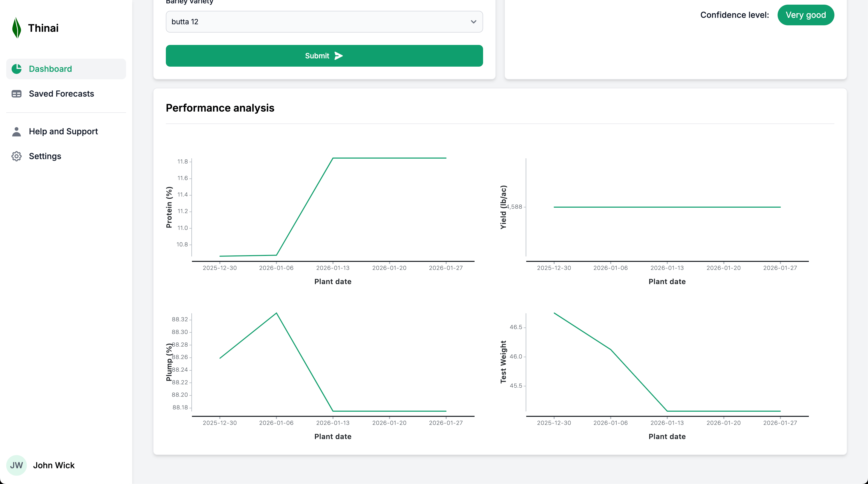Expand the variety selector to change from butta 12
The height and width of the screenshot is (484, 868).
click(x=324, y=21)
